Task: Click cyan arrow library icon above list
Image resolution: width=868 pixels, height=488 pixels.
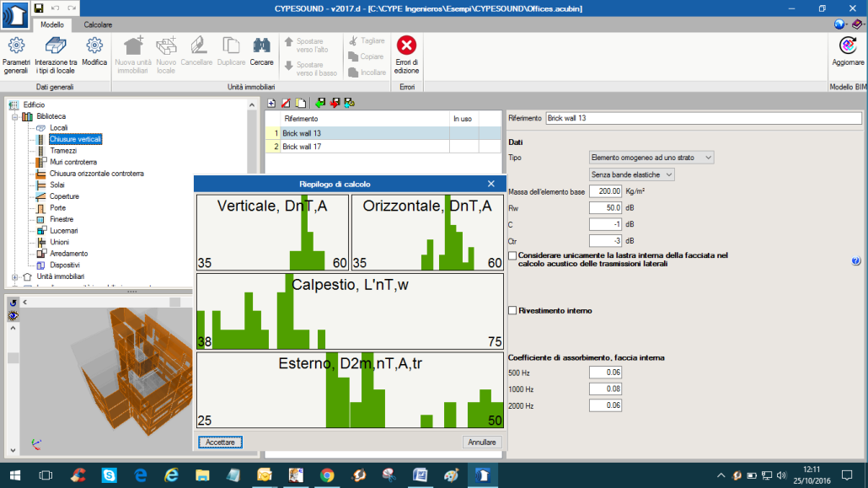Action: point(349,103)
